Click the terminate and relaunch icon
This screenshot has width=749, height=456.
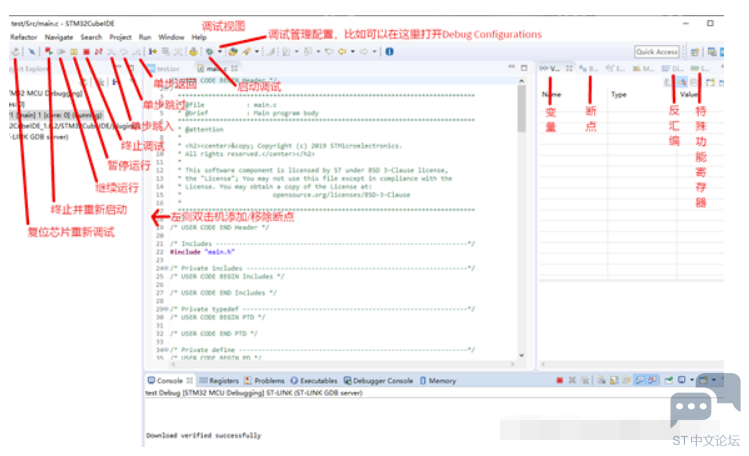pos(49,52)
